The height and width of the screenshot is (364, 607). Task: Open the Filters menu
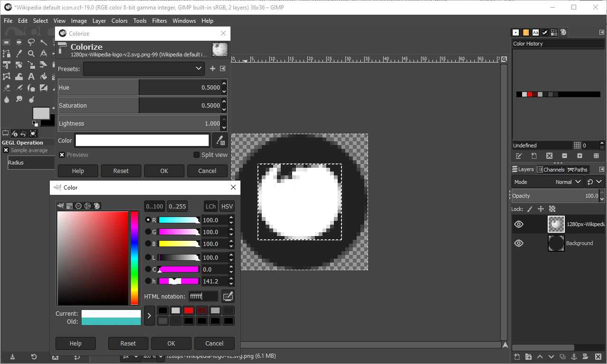[159, 21]
